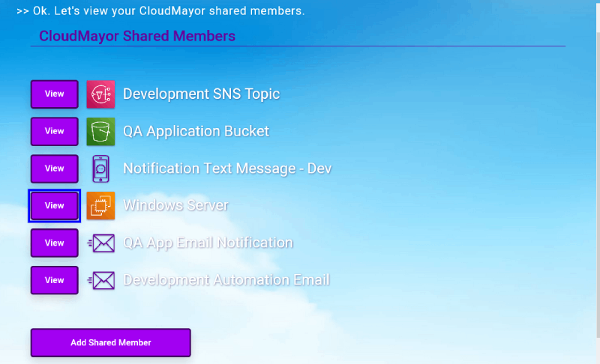Screen dimensions: 600x364
Task: View the Development SNS Topic member
Action: click(54, 94)
